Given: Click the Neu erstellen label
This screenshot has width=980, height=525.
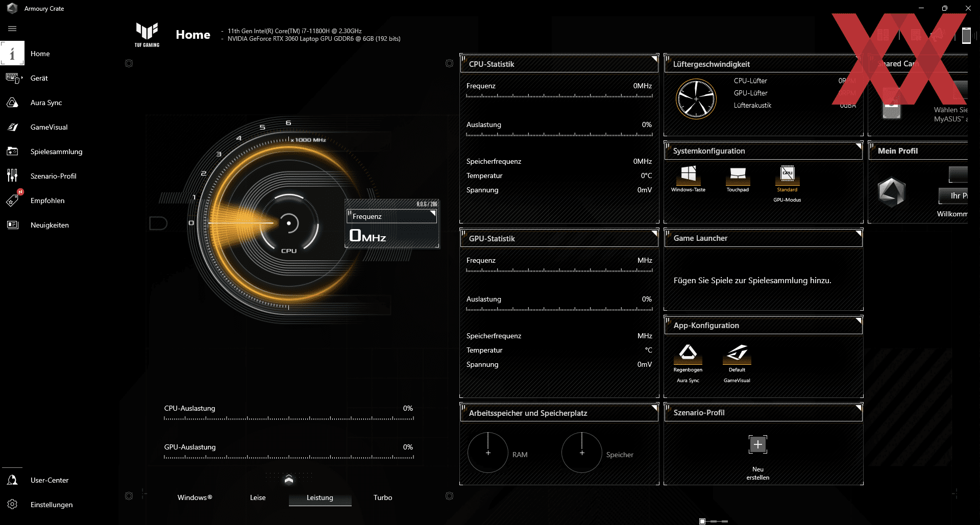Looking at the screenshot, I should point(758,473).
